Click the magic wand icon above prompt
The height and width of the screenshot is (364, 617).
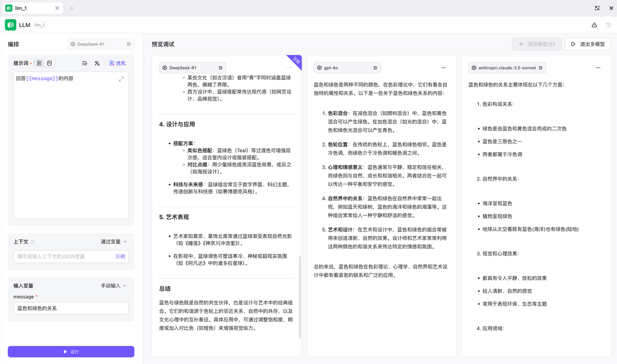[x=97, y=63]
